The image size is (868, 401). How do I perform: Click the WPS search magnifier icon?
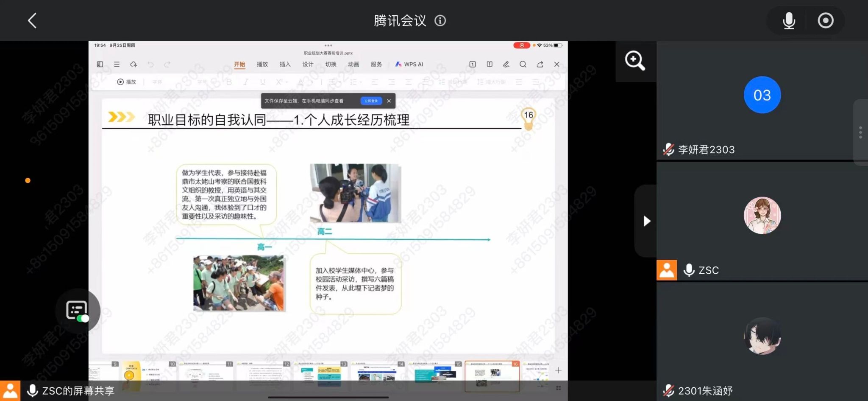tap(523, 64)
